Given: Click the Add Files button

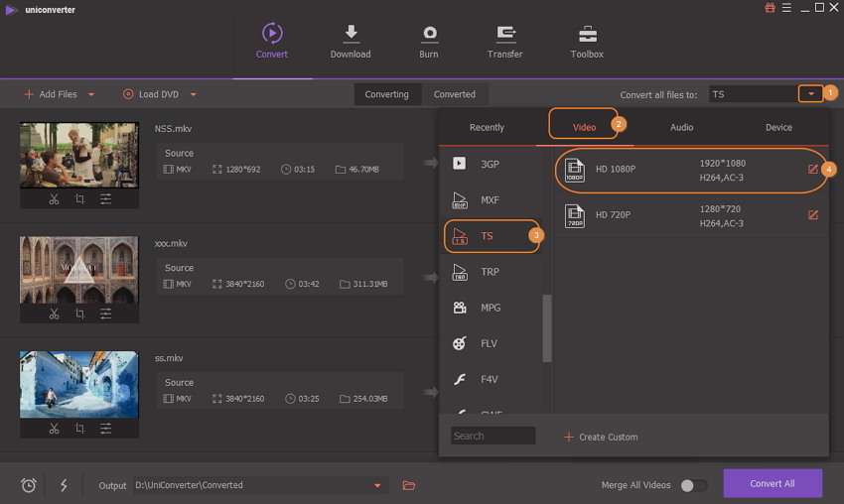Looking at the screenshot, I should (51, 94).
